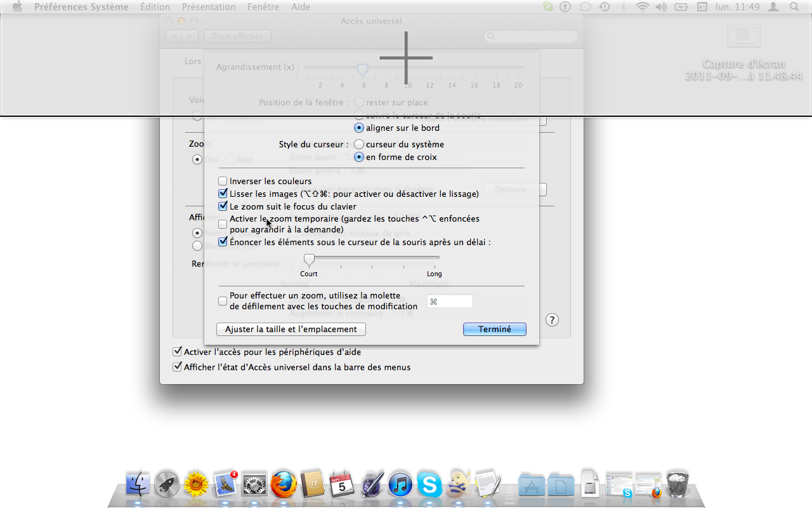The height and width of the screenshot is (508, 812).
Task: Open the Applications folder stack in Dock
Action: (532, 486)
